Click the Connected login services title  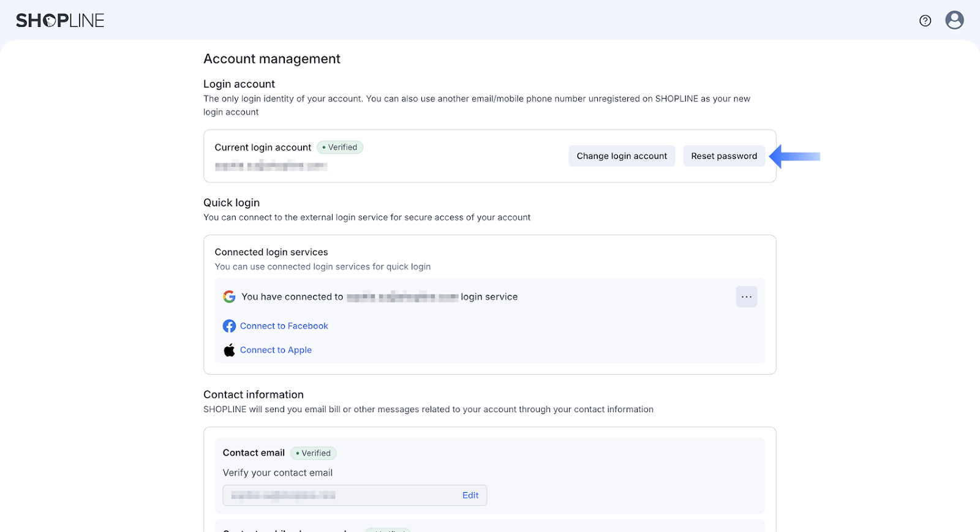[271, 252]
